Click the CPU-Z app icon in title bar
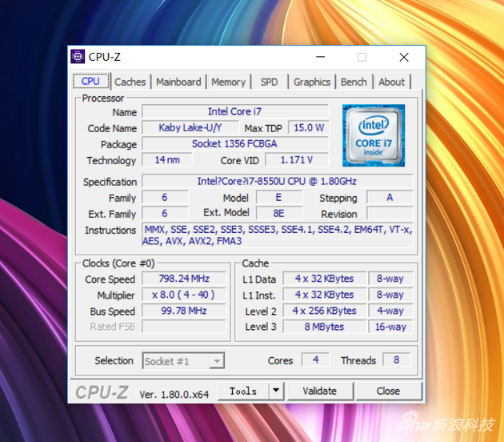504x442 pixels. point(78,57)
